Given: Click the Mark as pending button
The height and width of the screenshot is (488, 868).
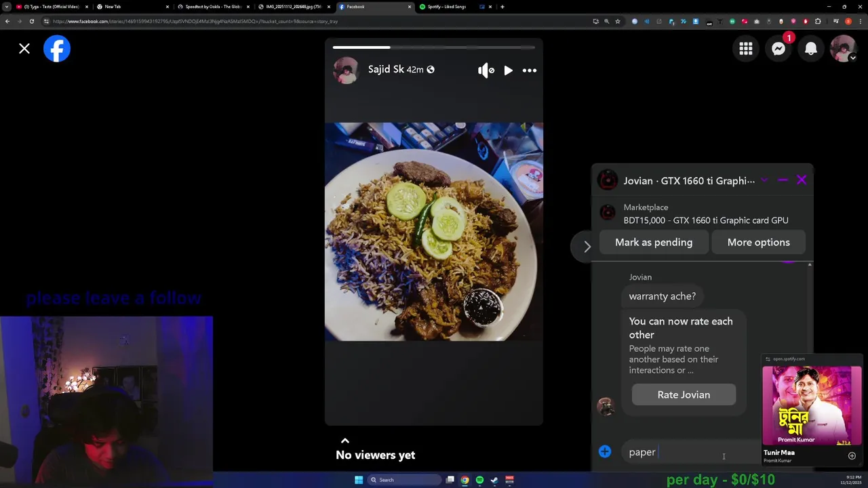Looking at the screenshot, I should coord(654,243).
